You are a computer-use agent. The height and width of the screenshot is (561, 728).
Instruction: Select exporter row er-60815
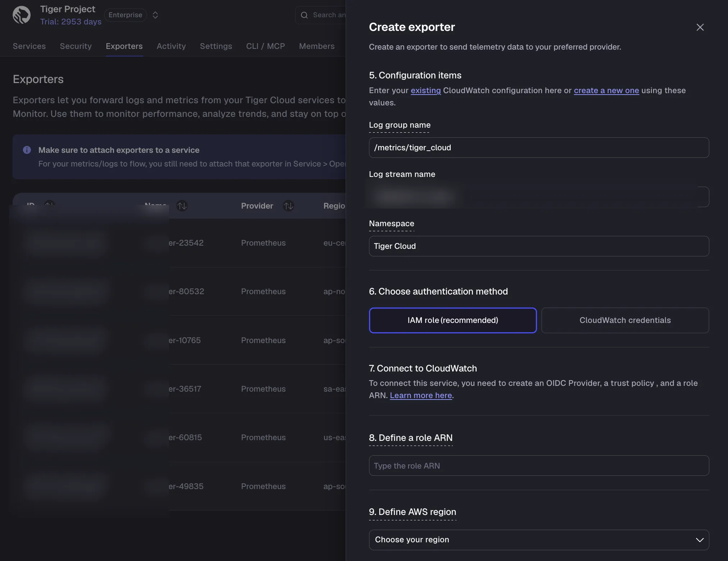click(179, 437)
